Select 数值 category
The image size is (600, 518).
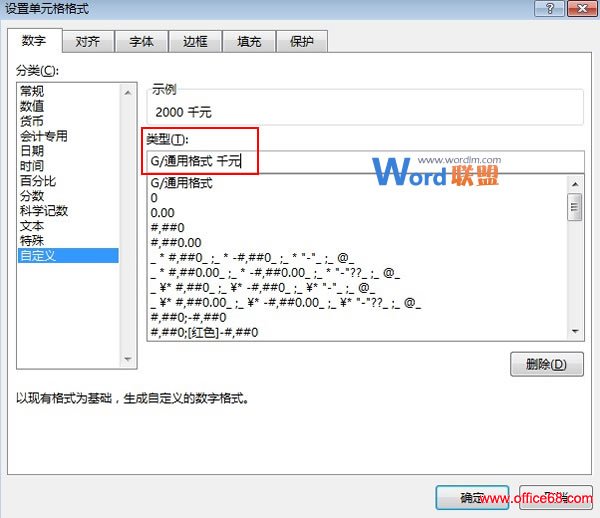point(68,106)
